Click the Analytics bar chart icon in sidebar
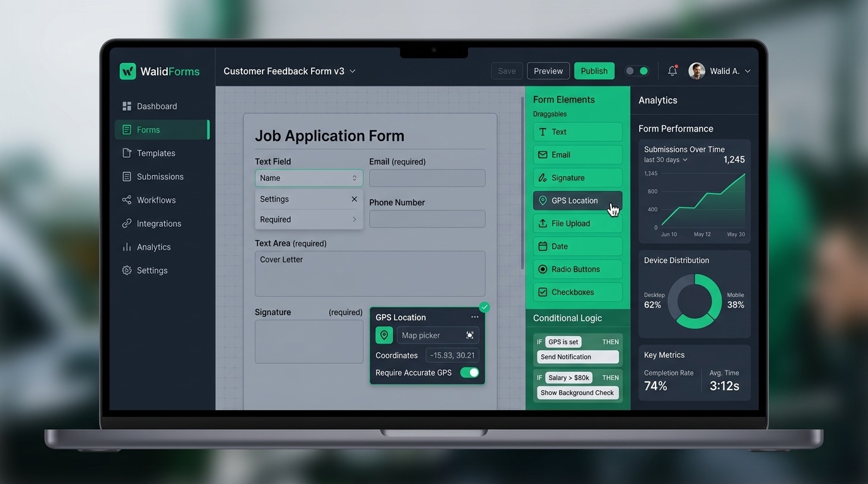 (127, 247)
